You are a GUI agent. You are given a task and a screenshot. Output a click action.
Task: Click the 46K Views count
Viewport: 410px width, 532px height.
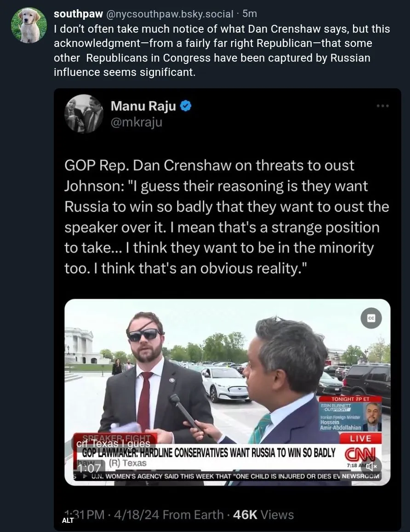(263, 515)
